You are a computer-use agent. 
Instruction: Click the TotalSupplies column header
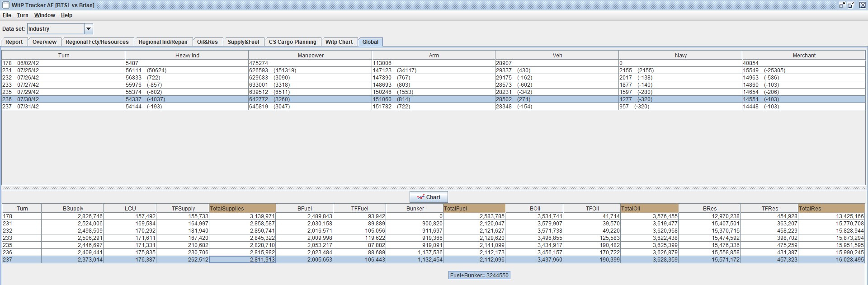242,209
